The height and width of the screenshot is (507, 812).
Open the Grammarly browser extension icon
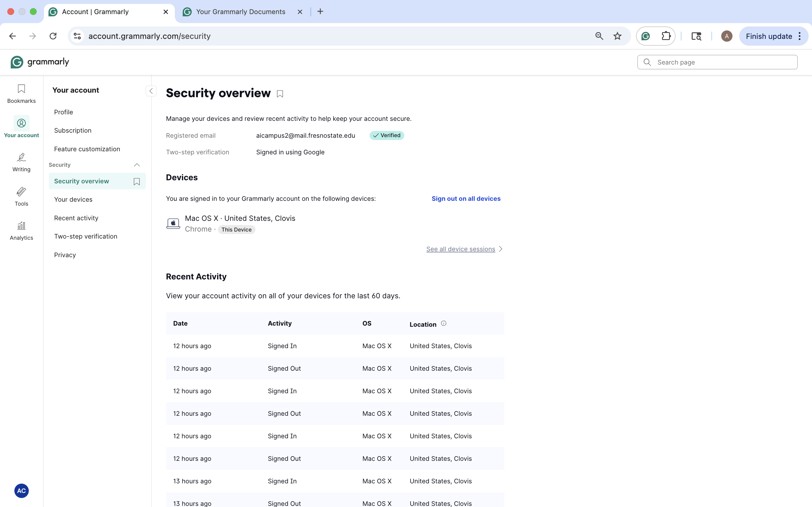pyautogui.click(x=645, y=36)
